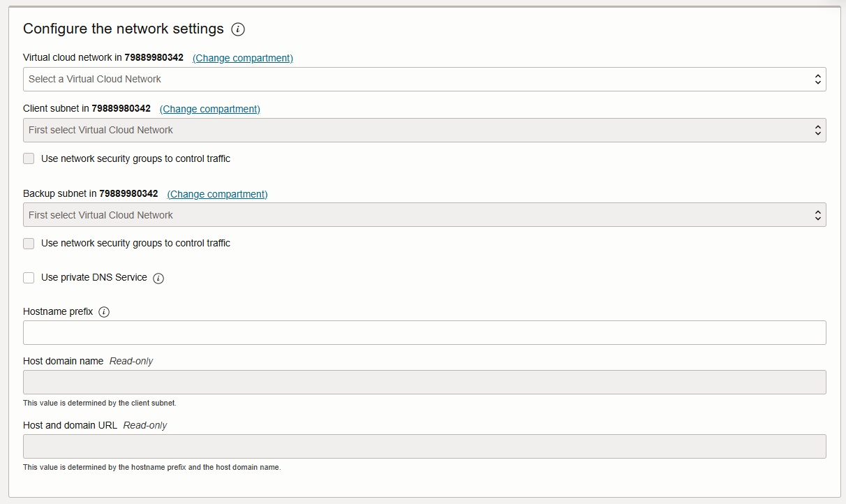
Task: Click the Configure the network settings heading
Action: coord(122,29)
